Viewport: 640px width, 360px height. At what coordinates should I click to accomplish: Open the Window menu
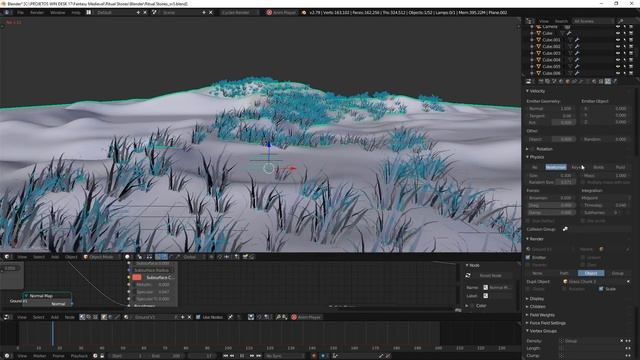58,13
